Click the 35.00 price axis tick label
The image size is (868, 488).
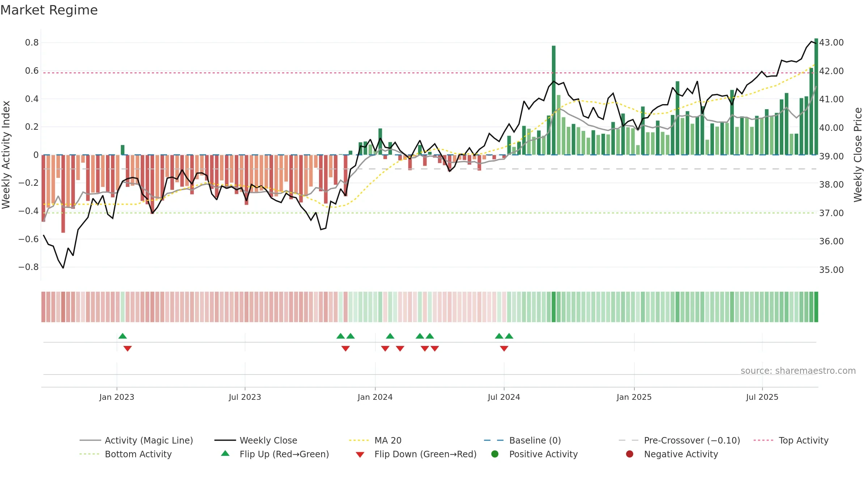tap(831, 270)
